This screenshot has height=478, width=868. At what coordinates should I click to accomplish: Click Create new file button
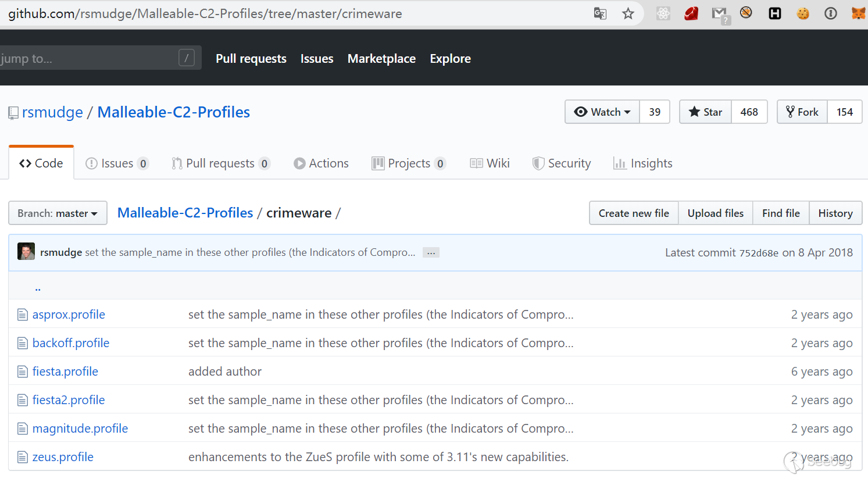(634, 213)
